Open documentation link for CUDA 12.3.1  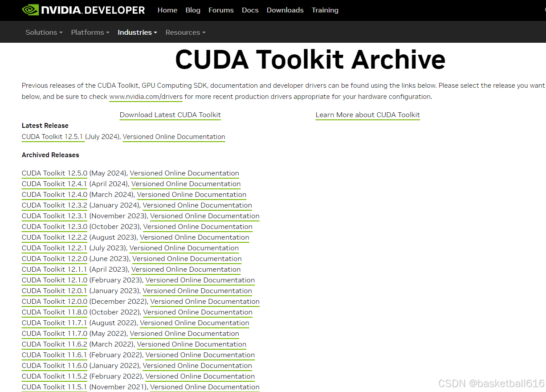[x=205, y=216]
